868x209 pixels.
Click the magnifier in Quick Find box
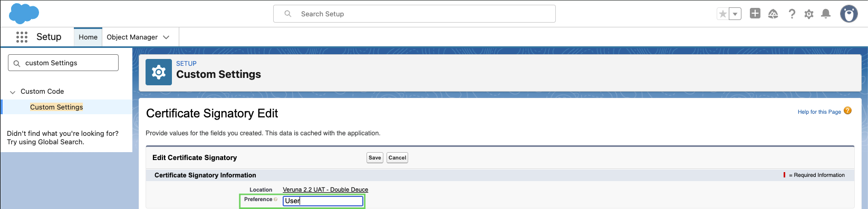tap(17, 63)
